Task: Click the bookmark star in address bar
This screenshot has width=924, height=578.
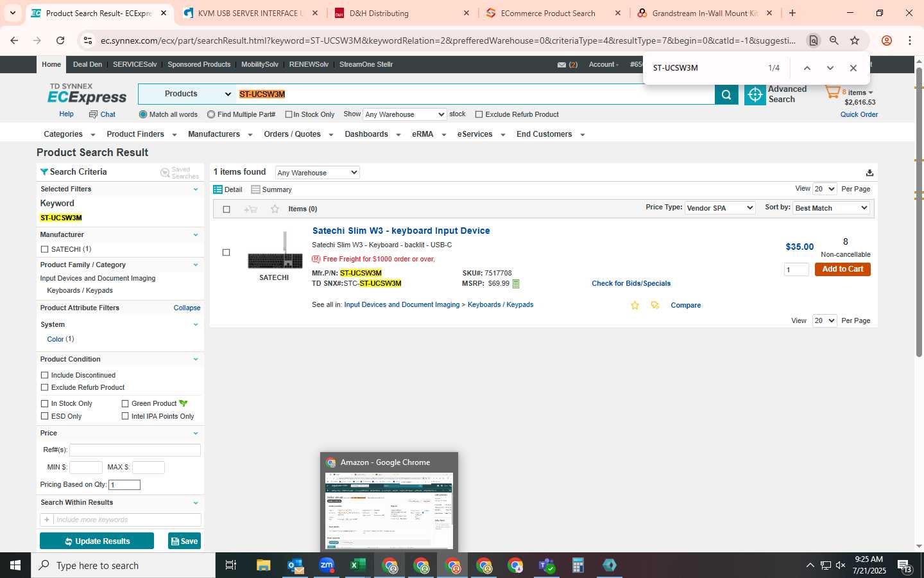Action: click(855, 40)
